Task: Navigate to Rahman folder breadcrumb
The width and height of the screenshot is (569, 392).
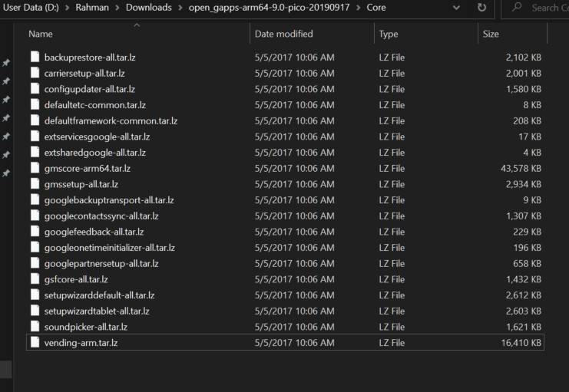Action: [x=92, y=7]
